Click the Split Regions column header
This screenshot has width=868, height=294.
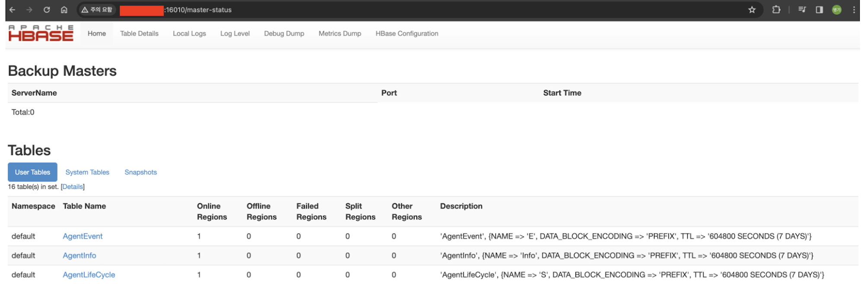[361, 211]
